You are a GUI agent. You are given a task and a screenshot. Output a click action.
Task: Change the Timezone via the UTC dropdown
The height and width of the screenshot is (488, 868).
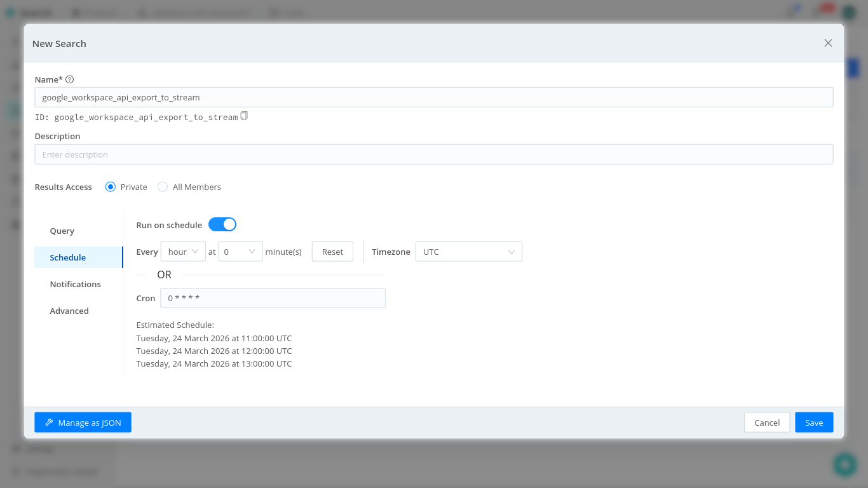coord(468,251)
